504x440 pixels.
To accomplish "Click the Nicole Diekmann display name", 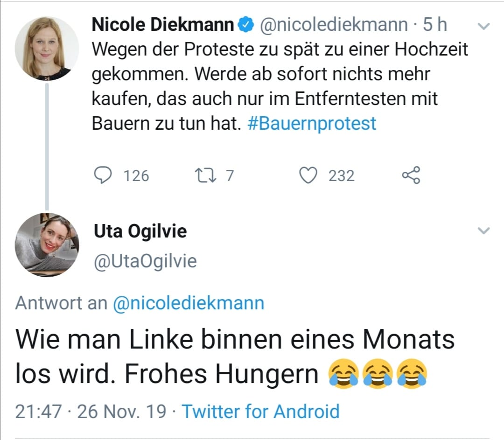I will click(162, 25).
